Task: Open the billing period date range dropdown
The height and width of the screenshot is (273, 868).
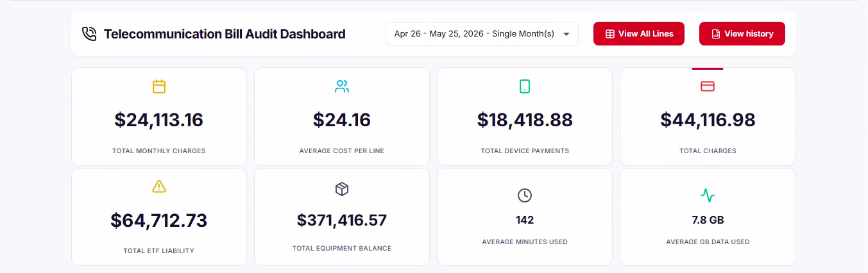Action: click(x=482, y=34)
